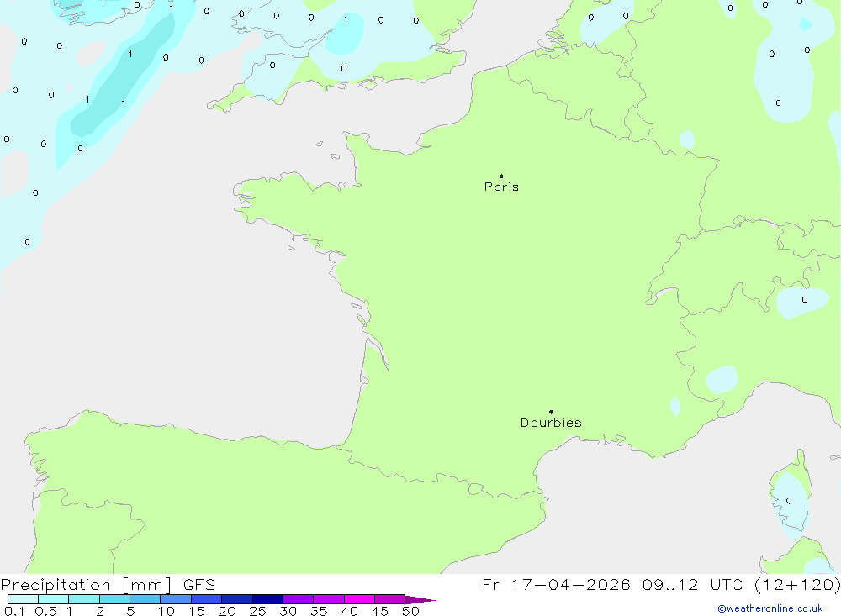
Task: Click the 45–50 mm legend swatch
Action: (390, 599)
